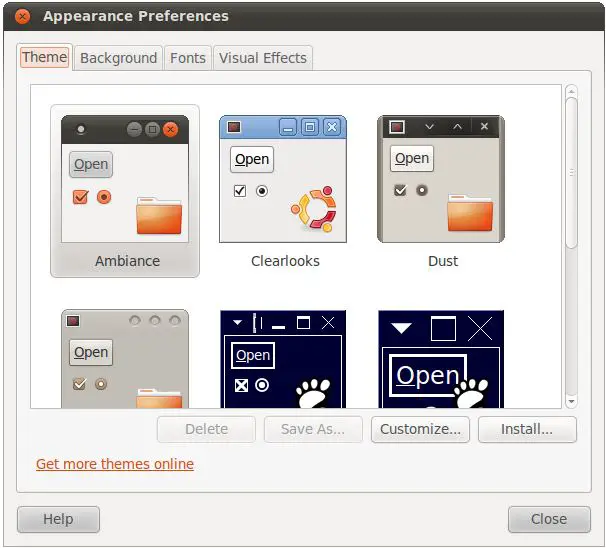This screenshot has width=606, height=548.
Task: Click the checked checkbox in Ambiance preview
Action: (x=81, y=197)
